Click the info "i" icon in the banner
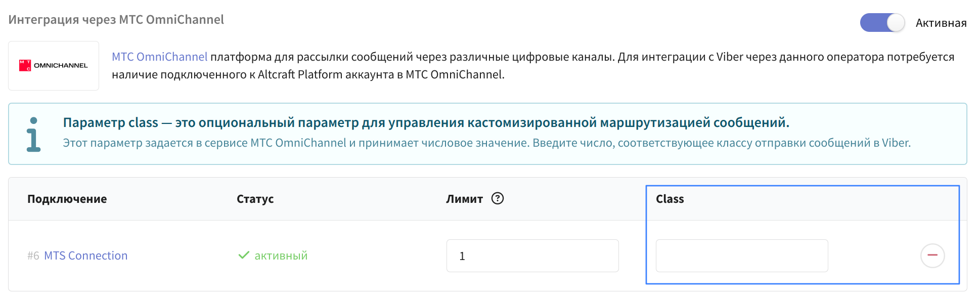This screenshot has height=299, width=980. (33, 135)
